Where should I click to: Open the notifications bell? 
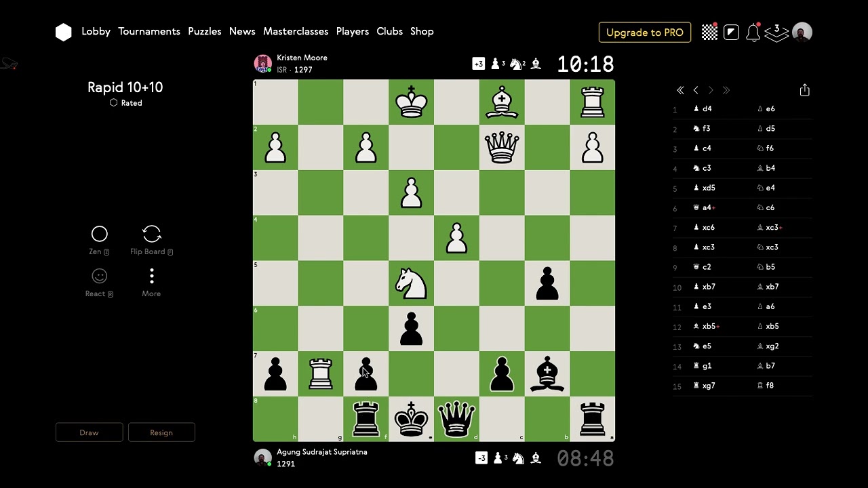click(753, 32)
